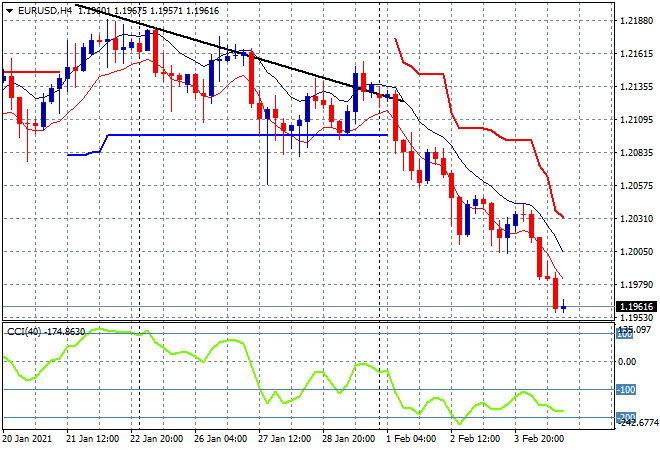
Task: Click the 27 Jan 12:00 time label
Action: click(284, 439)
